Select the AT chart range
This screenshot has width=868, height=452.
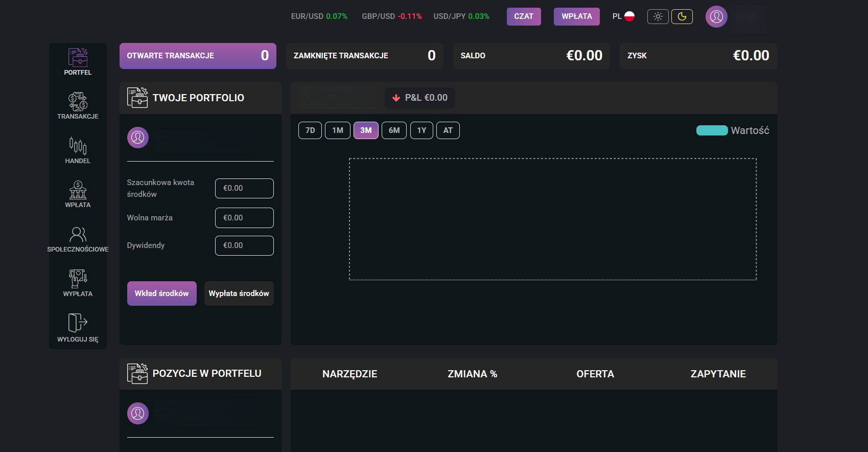tap(448, 130)
